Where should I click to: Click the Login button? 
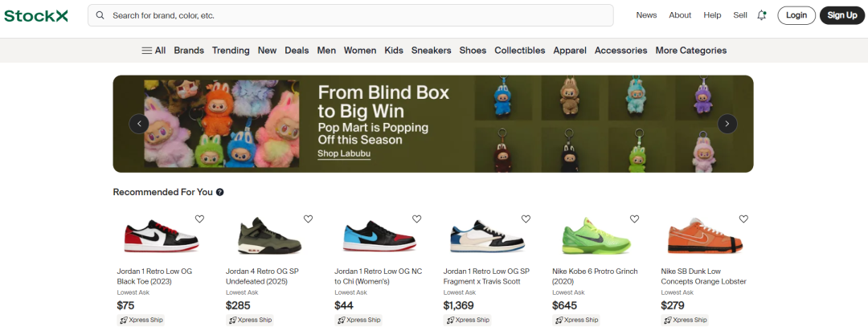(x=796, y=15)
